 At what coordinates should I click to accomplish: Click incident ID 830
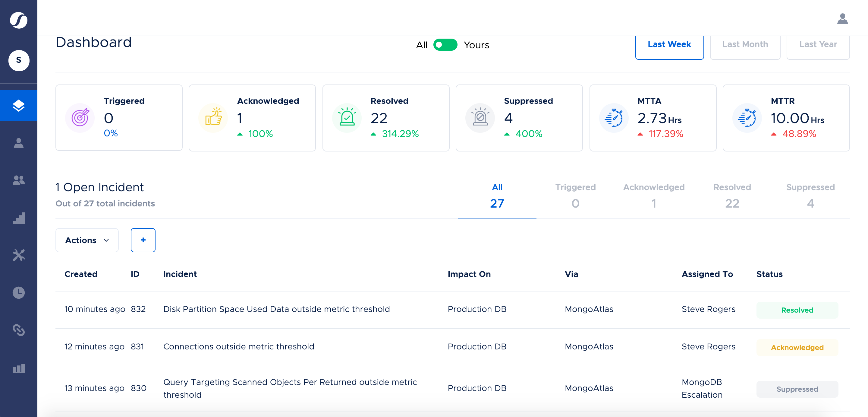tap(139, 388)
